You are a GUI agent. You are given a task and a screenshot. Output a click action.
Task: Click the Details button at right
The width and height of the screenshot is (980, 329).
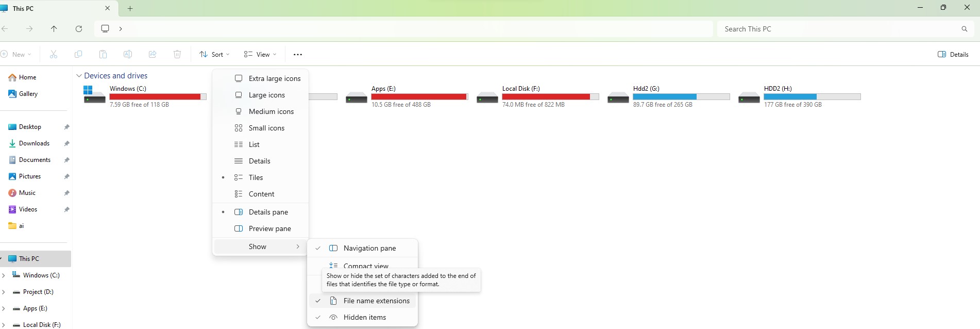[x=953, y=55]
